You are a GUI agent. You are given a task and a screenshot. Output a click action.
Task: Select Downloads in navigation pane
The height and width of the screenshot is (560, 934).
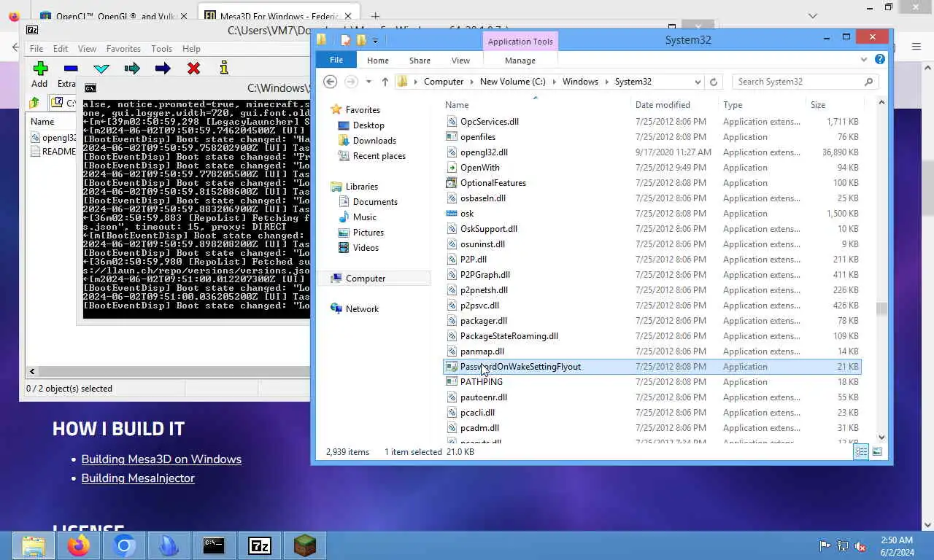pos(374,141)
